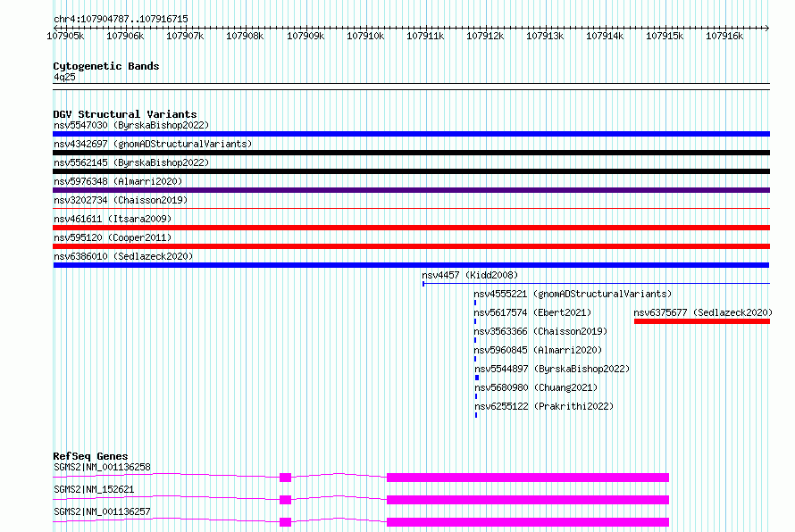Click the 4q25 band label
Viewport: 795px width, 532px height.
pos(64,77)
